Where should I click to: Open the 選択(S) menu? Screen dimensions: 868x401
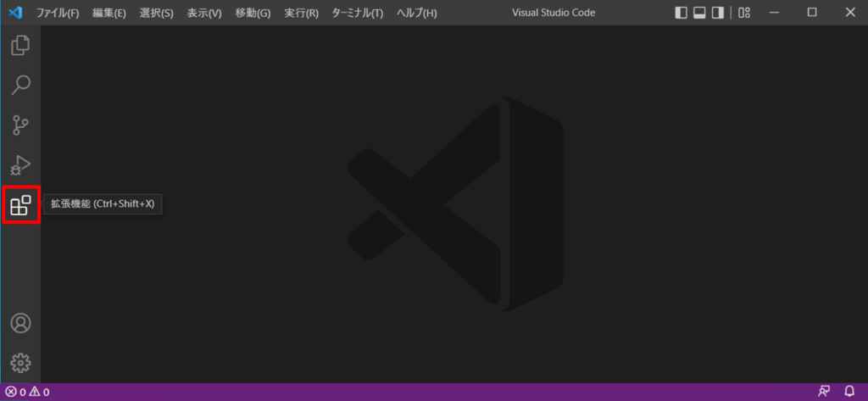tap(156, 13)
